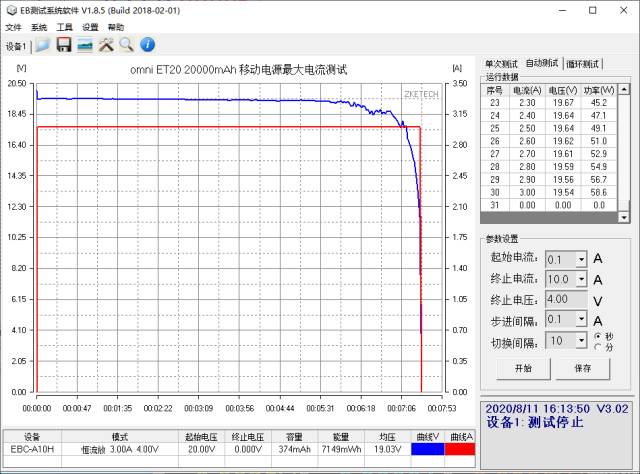Open the 帮助 menu
This screenshot has width=640, height=474.
tap(116, 27)
